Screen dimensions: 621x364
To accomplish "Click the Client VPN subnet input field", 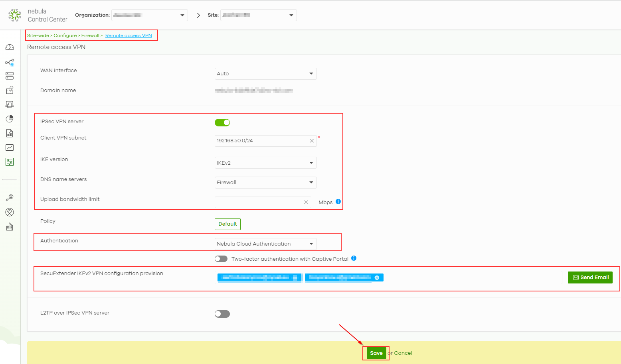I will [261, 141].
